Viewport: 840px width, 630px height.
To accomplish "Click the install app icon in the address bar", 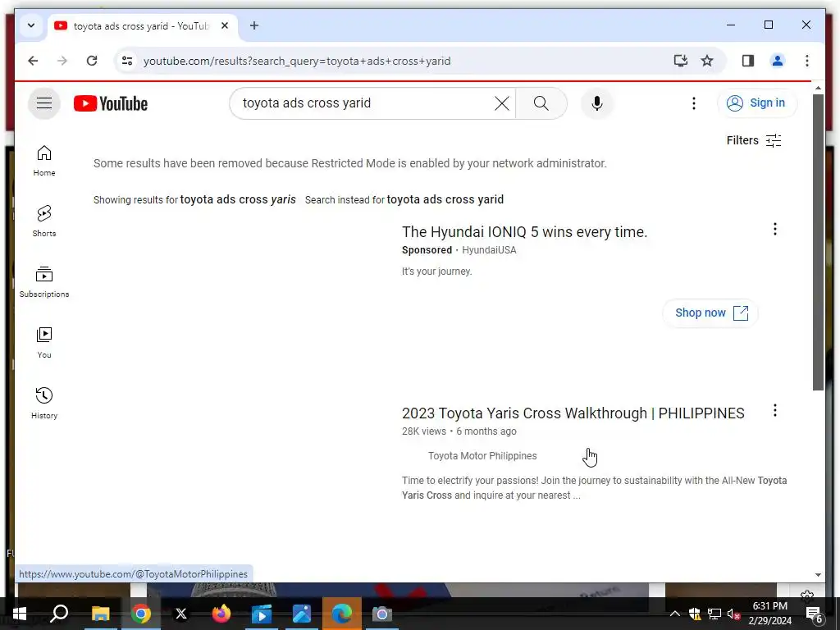I will pos(680,61).
